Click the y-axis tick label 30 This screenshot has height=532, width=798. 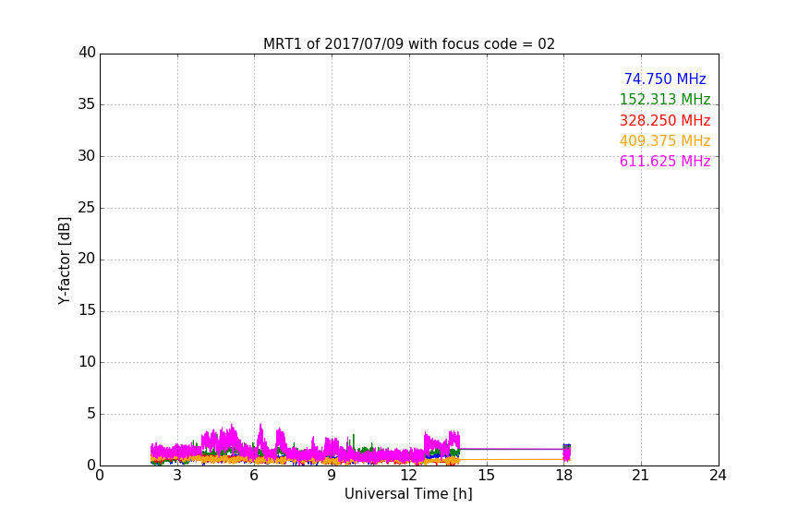tap(87, 156)
